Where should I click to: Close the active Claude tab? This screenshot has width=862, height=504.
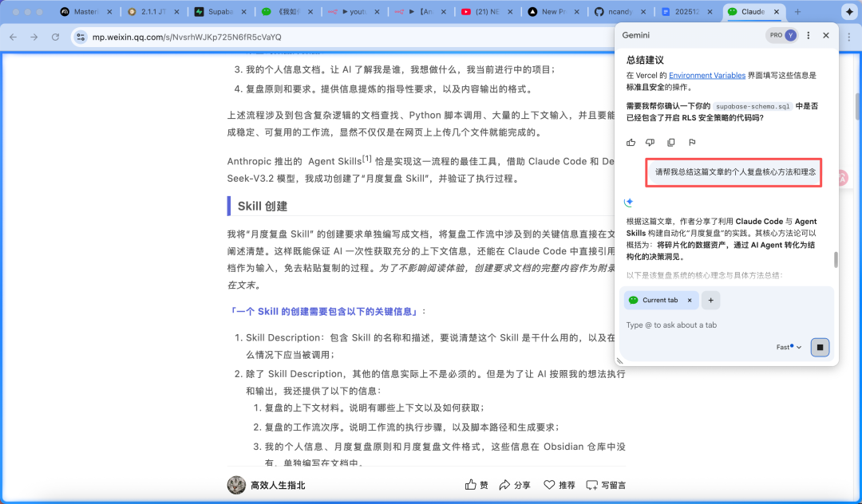coord(777,11)
